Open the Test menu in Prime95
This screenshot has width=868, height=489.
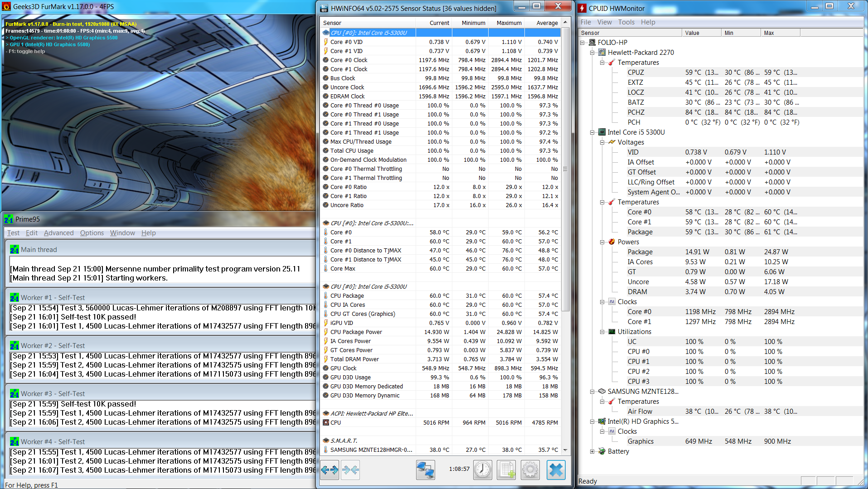[13, 233]
